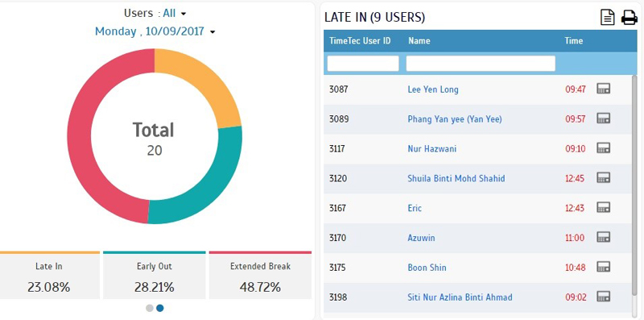This screenshot has width=644, height=320.
Task: Select the Extended Break 48.72% tab
Action: (x=260, y=276)
